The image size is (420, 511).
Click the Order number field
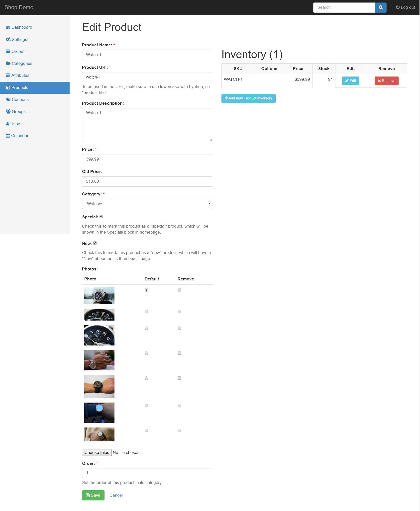pyautogui.click(x=147, y=473)
